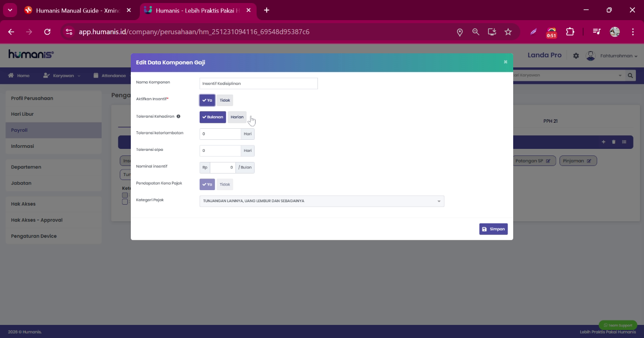Click the list view icon

pos(624,142)
